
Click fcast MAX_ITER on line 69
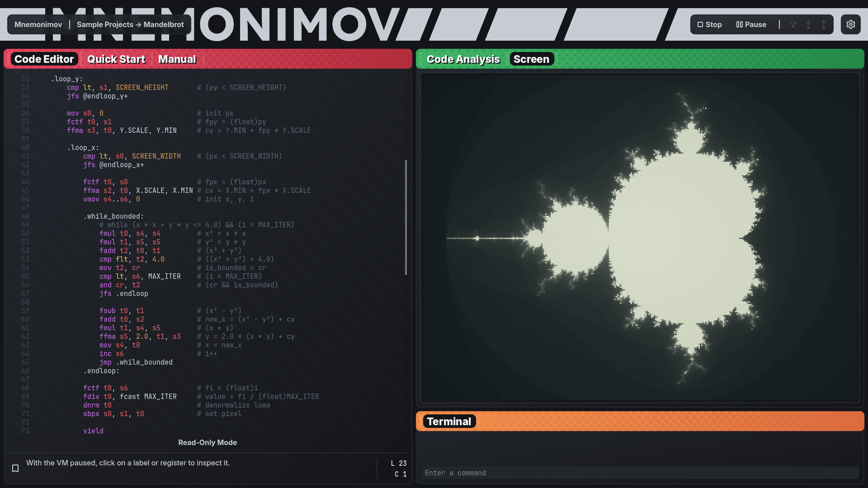pyautogui.click(x=148, y=397)
